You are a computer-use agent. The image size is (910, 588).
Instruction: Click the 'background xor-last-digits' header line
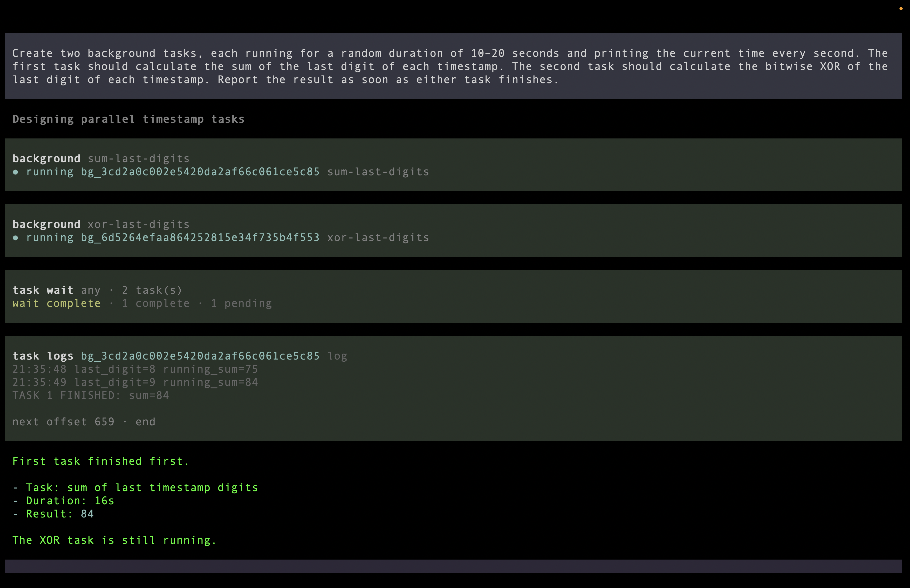point(101,225)
